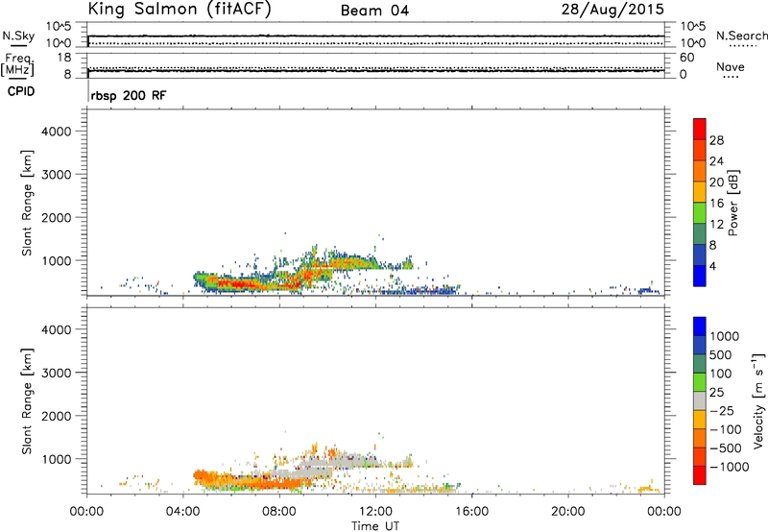Click the N.Sky legend label
The height and width of the screenshot is (532, 768).
tap(18, 36)
